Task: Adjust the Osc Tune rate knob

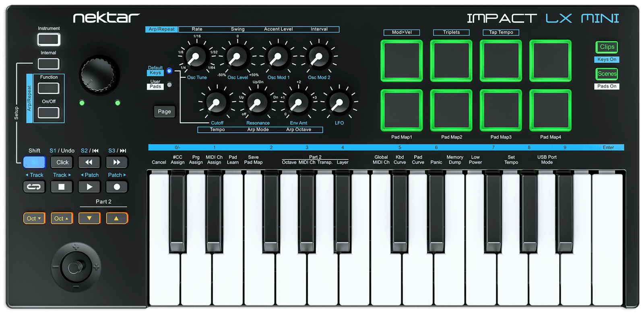Action: click(195, 57)
